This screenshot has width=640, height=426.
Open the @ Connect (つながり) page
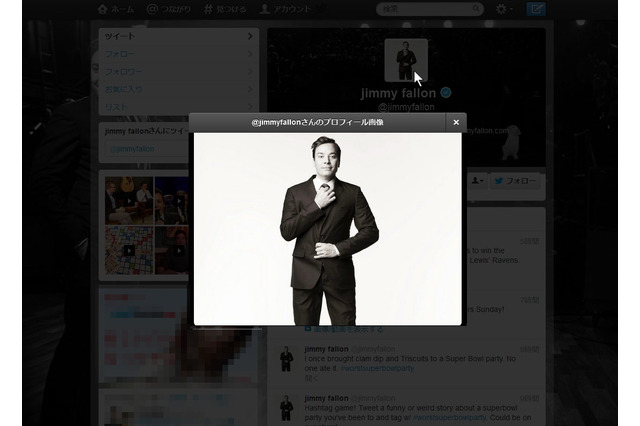pos(171,9)
